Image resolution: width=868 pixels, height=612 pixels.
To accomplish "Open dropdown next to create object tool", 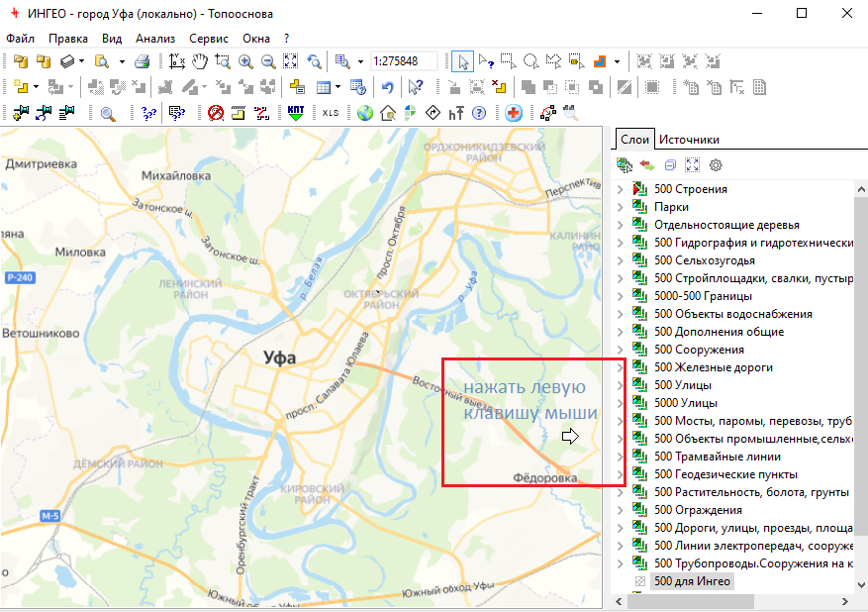I will (x=36, y=87).
